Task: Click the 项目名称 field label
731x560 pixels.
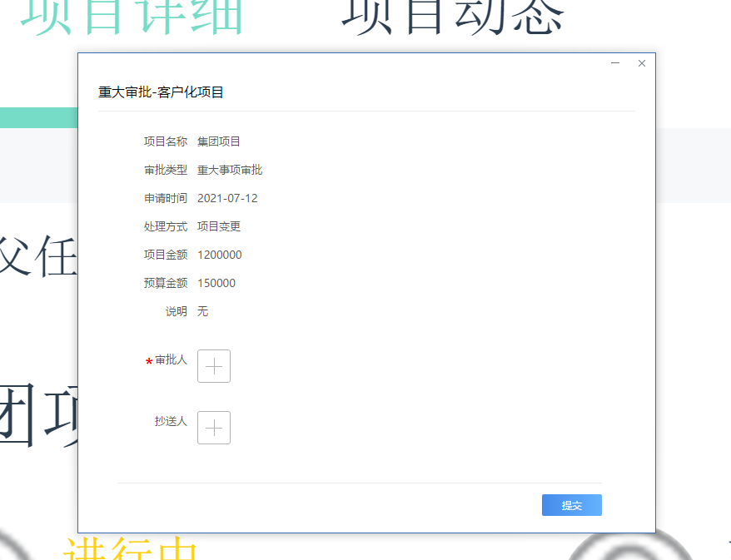Action: pos(166,141)
